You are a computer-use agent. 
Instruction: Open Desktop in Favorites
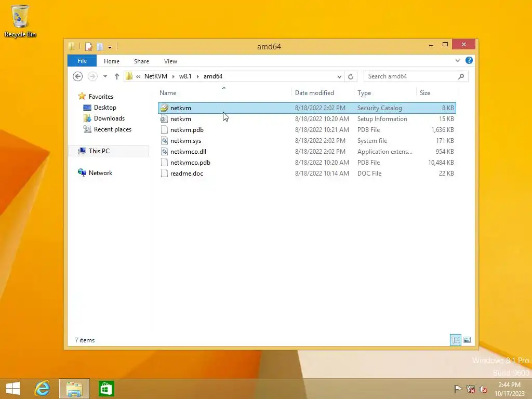105,107
